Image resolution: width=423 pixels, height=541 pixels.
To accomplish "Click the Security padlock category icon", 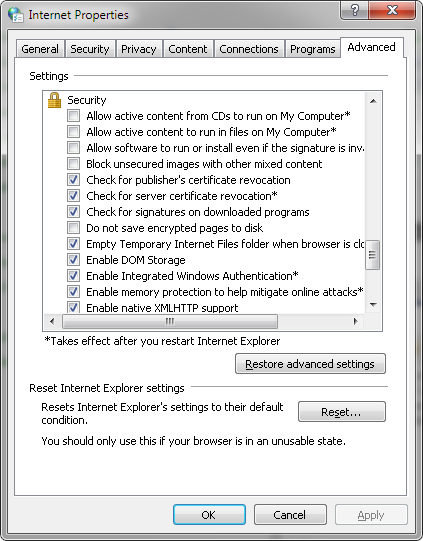I will pos(54,100).
